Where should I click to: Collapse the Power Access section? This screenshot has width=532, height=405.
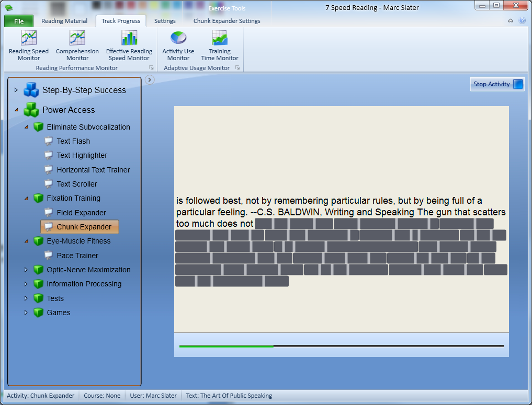tap(16, 110)
